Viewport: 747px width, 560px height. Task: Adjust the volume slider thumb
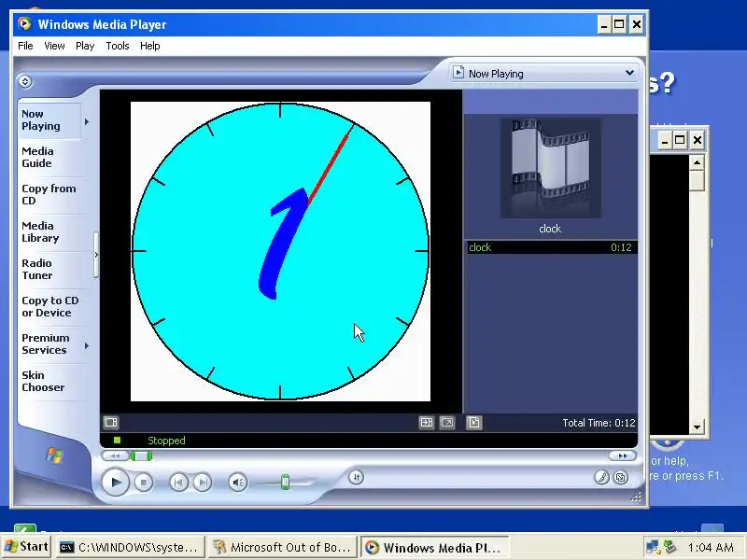tap(285, 482)
